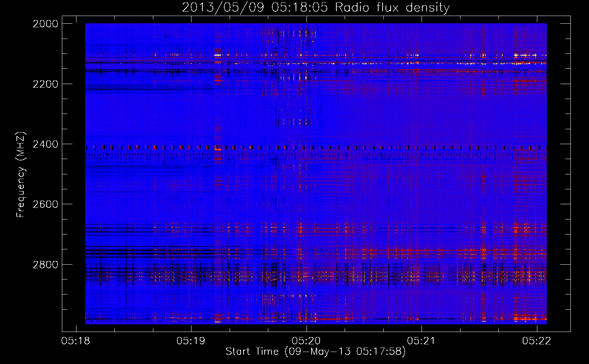Click the 2800 frequency tick label
Screen dimensions: 589x364
click(x=46, y=265)
